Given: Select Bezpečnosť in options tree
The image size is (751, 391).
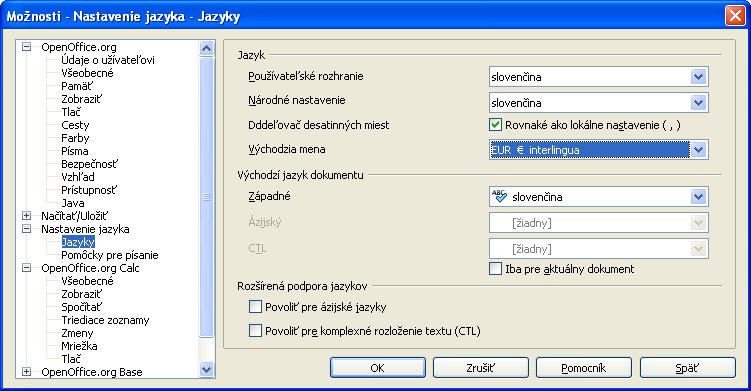Looking at the screenshot, I should tap(89, 164).
